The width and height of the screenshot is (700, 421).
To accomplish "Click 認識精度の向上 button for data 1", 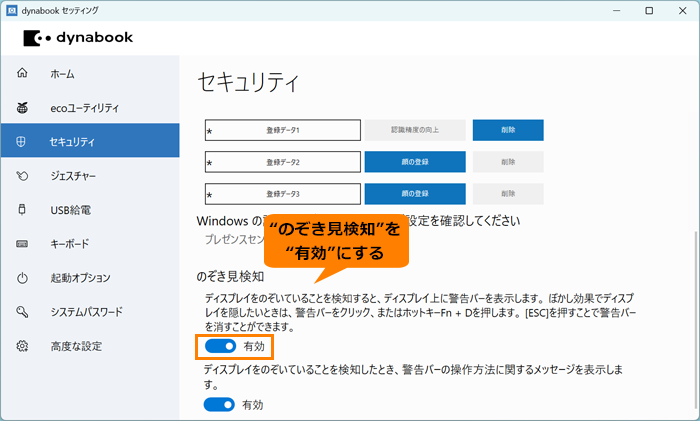I will pyautogui.click(x=415, y=130).
